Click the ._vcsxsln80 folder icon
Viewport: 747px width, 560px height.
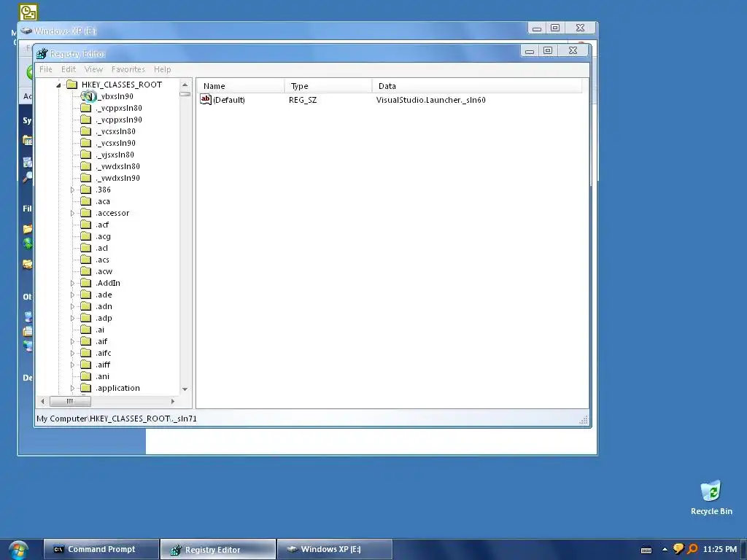pos(86,131)
